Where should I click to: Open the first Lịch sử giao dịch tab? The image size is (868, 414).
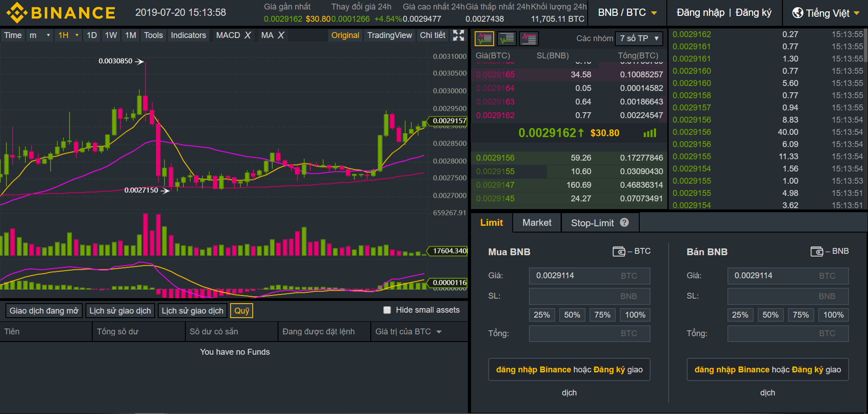click(120, 311)
